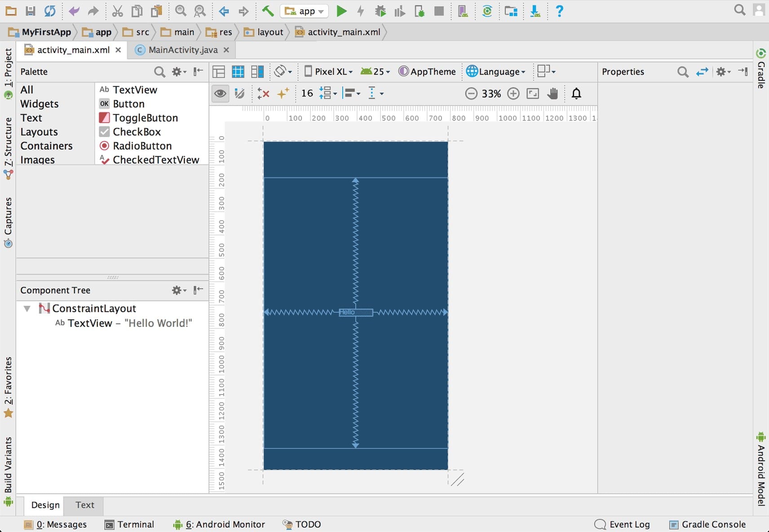Open the SDK Manager
Viewport: 769px width, 532px height.
511,11
